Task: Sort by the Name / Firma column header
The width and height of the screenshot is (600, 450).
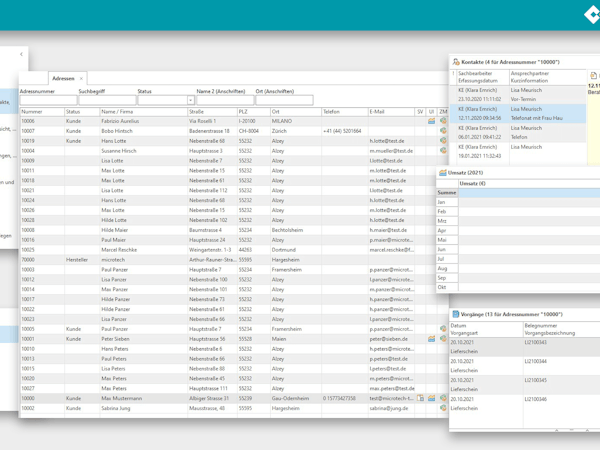Action: [x=117, y=112]
